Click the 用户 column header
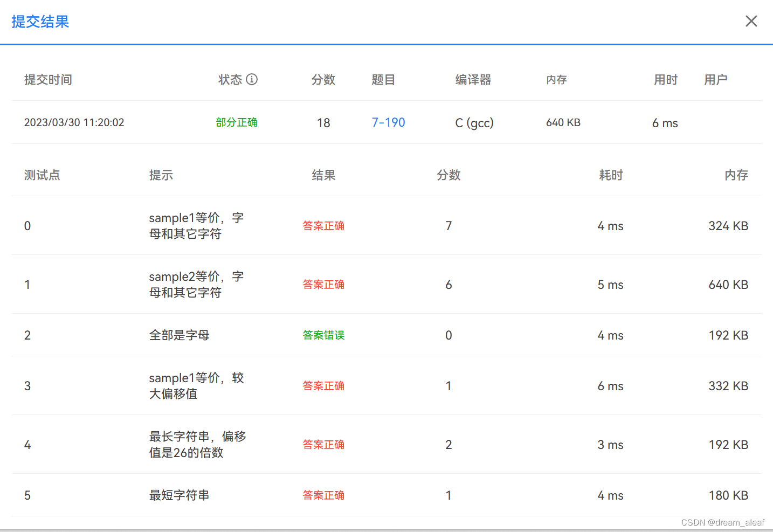Screen dimensions: 773x532 click(x=716, y=80)
